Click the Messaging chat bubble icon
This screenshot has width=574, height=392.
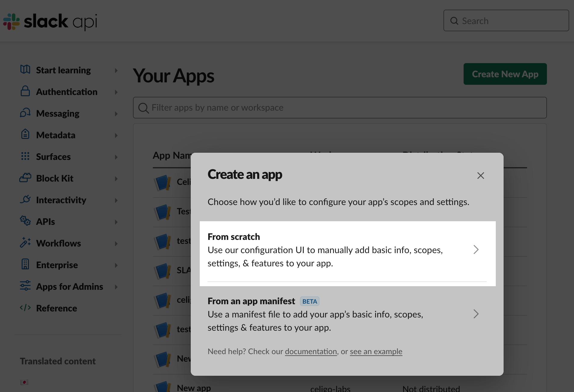click(x=25, y=113)
